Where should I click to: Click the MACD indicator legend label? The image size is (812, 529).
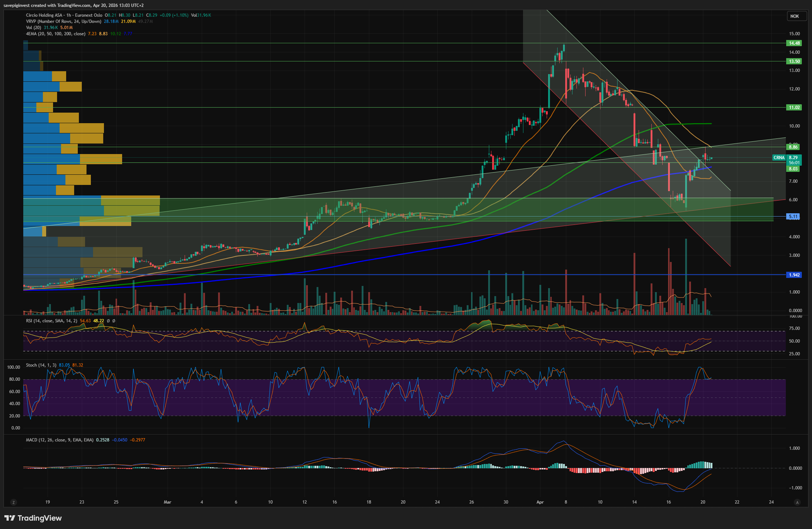point(59,440)
